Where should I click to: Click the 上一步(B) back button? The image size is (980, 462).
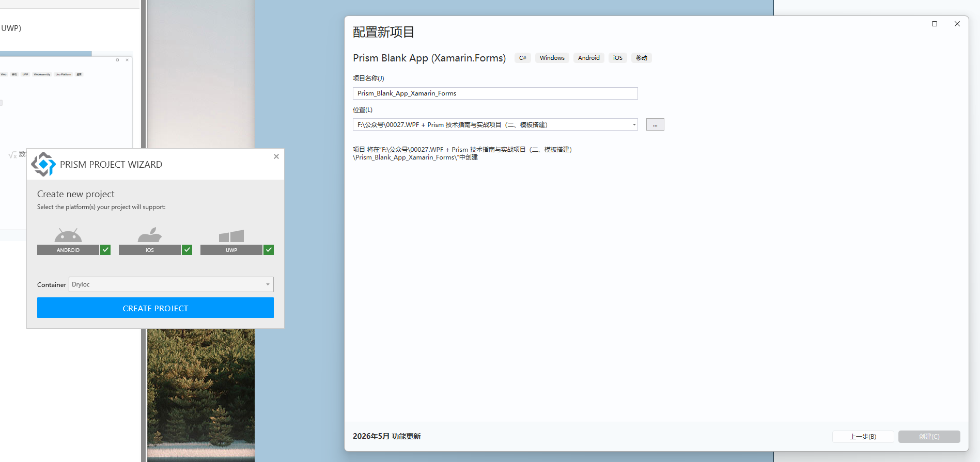863,437
